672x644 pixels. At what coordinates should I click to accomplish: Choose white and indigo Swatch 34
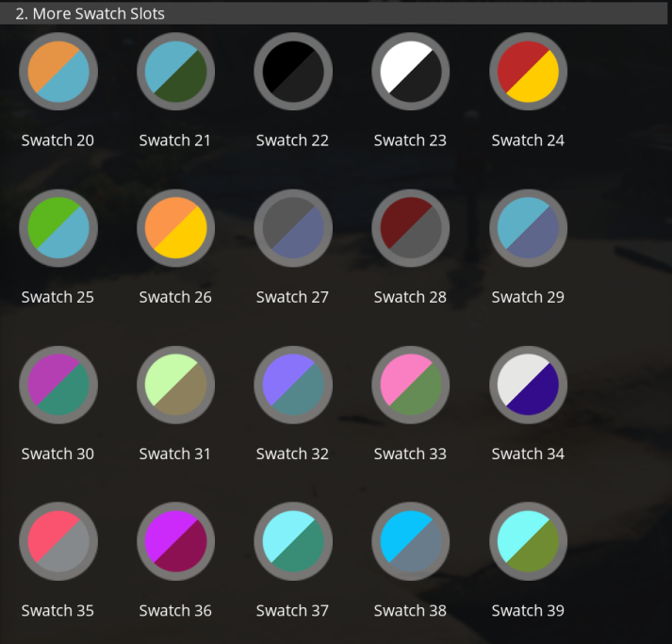(x=528, y=385)
